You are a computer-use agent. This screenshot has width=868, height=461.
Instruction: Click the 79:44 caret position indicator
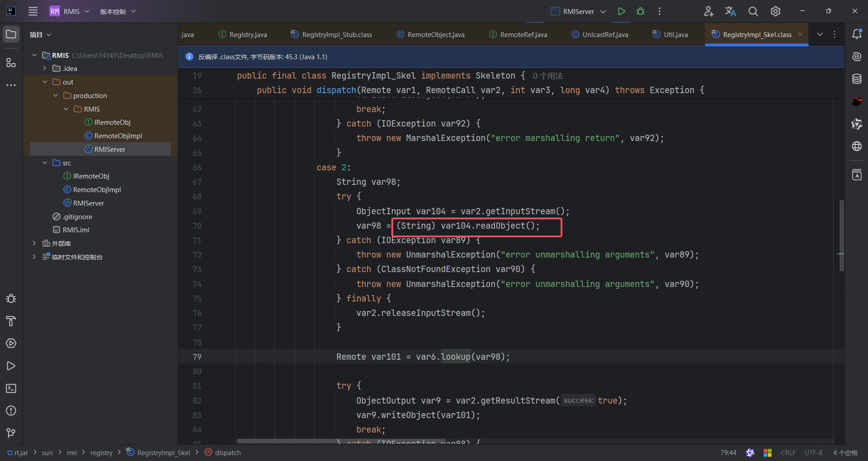point(728,452)
